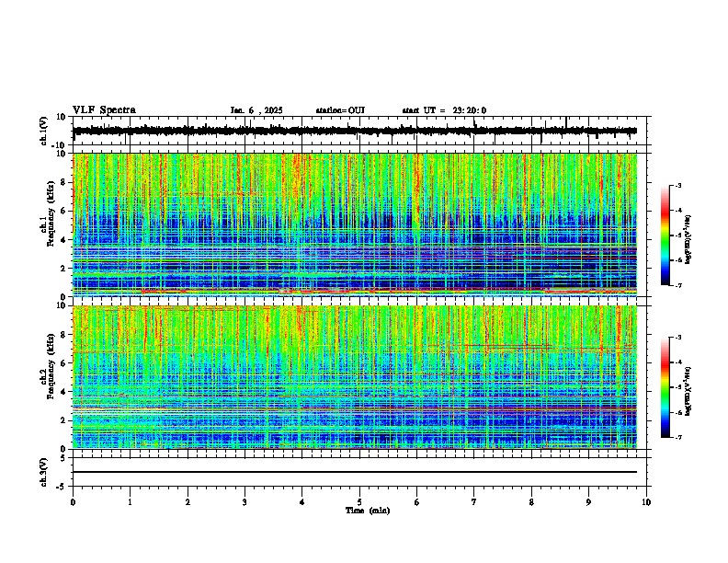The height and width of the screenshot is (563, 728).
Task: Click the "VLF Spectra" plot title
Action: (104, 110)
